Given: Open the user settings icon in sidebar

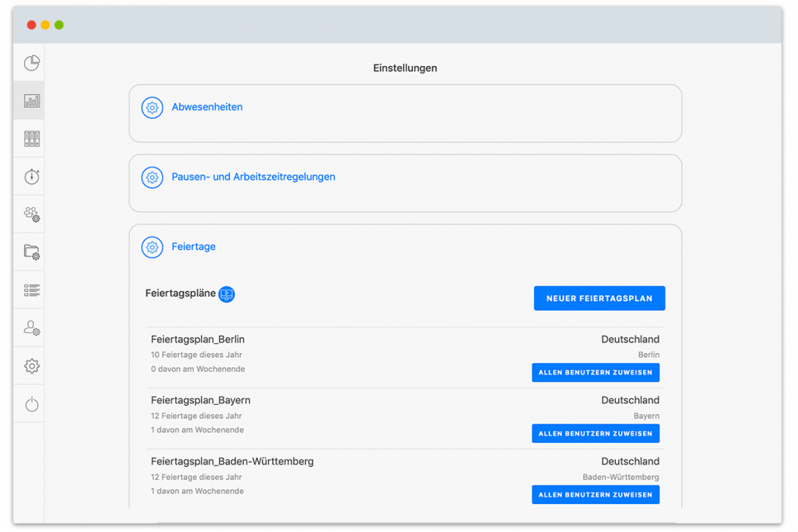Looking at the screenshot, I should coord(32,328).
